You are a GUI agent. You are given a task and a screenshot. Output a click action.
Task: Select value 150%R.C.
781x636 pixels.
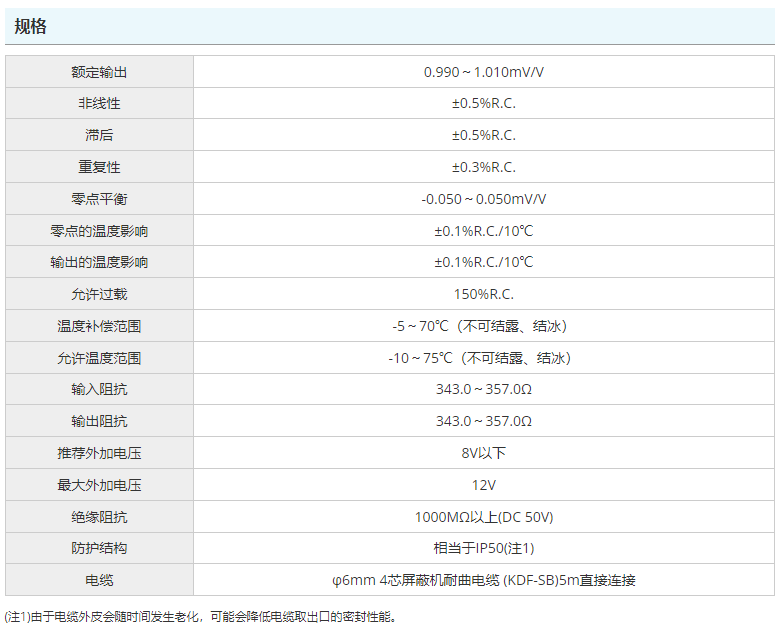point(484,294)
